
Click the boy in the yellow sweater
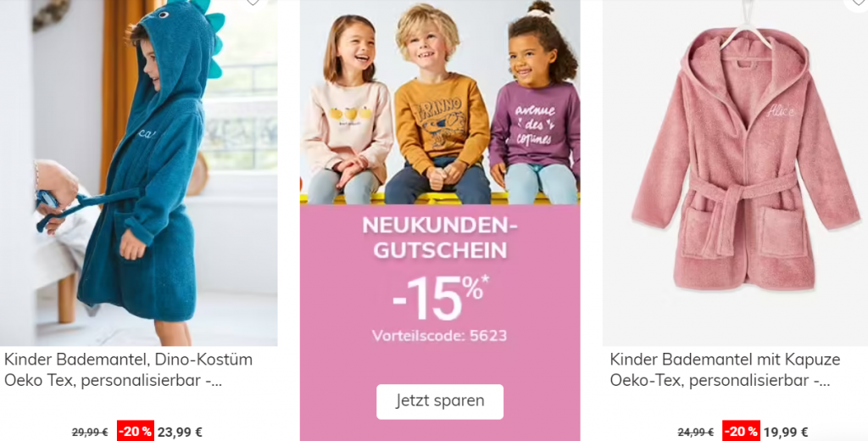coord(437,105)
